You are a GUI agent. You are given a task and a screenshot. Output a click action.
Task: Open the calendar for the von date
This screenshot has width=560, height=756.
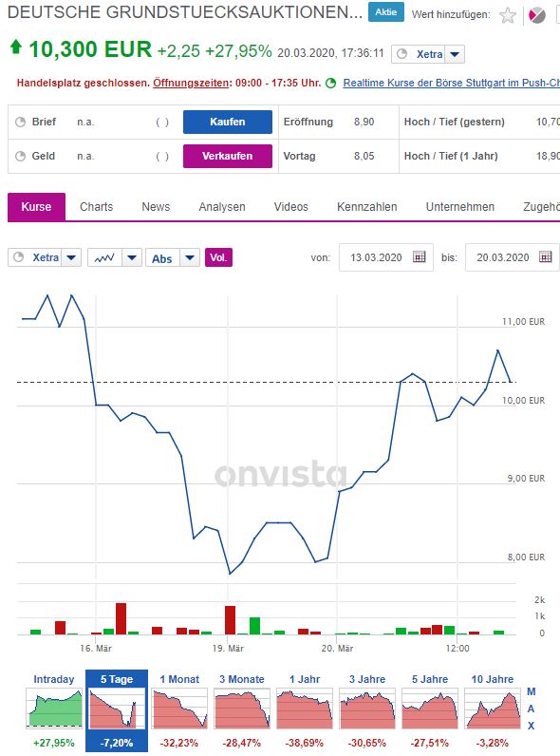coord(420,257)
